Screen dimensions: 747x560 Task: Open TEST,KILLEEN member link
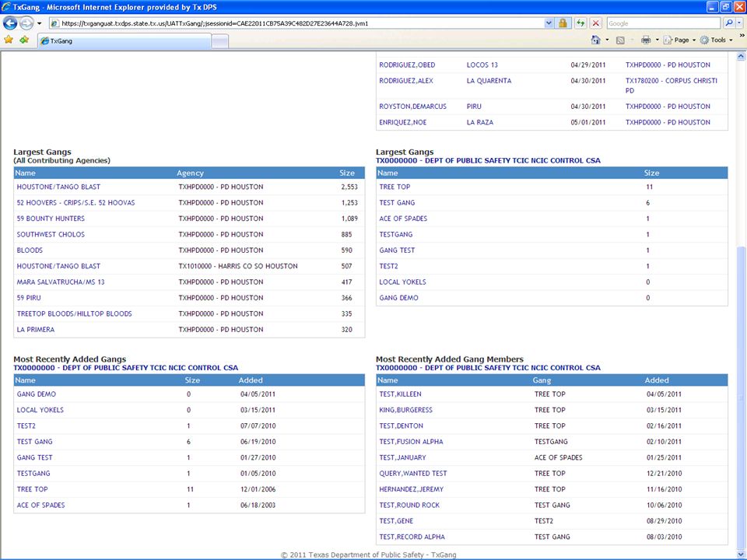(x=400, y=394)
